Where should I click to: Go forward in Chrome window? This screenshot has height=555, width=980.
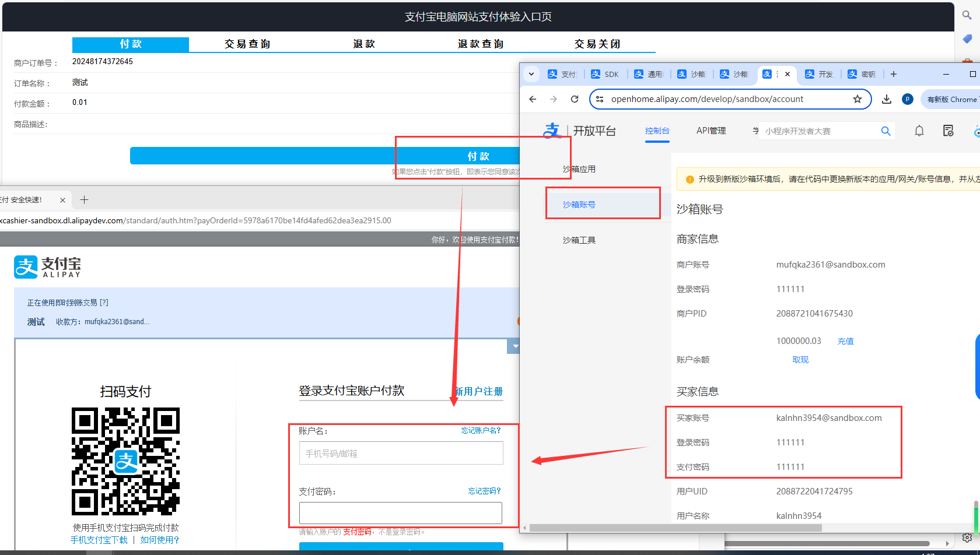pyautogui.click(x=554, y=99)
